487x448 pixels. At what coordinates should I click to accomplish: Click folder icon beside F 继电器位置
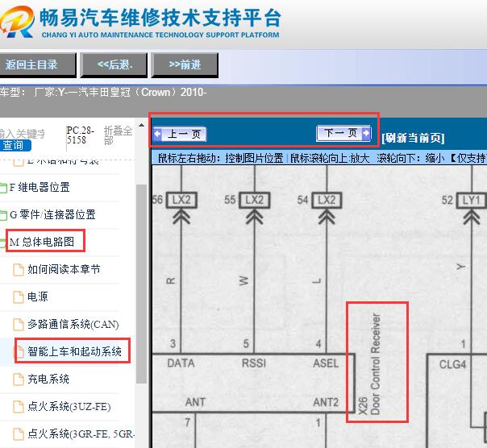point(3,188)
